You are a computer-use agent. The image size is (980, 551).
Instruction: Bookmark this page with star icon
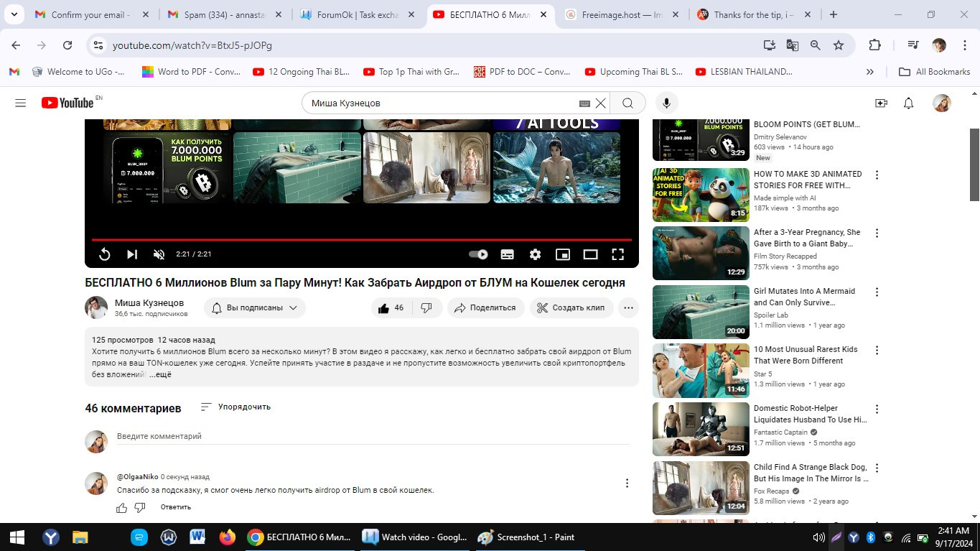coord(838,45)
